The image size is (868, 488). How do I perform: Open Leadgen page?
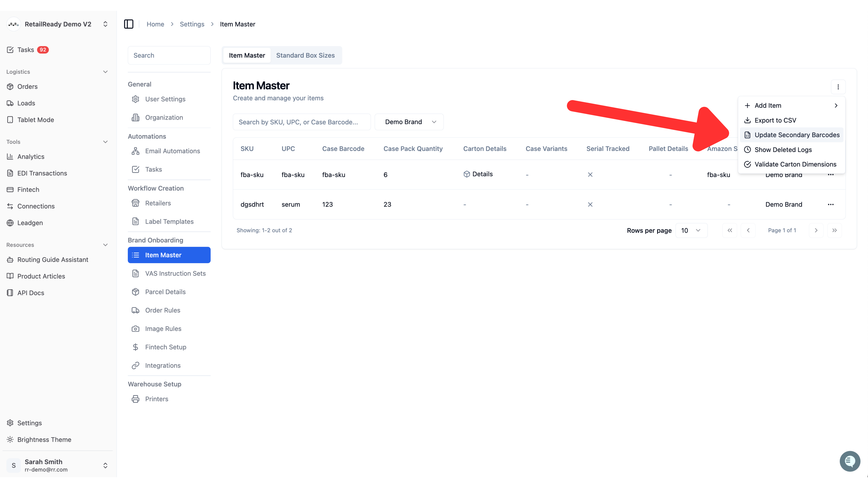[x=25, y=223]
